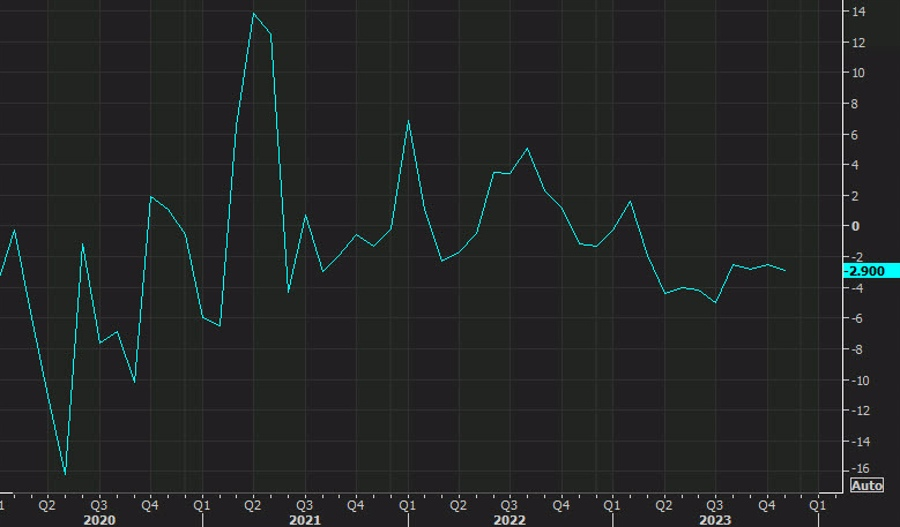
Task: Click the -2.900 current value label
Action: [870, 271]
